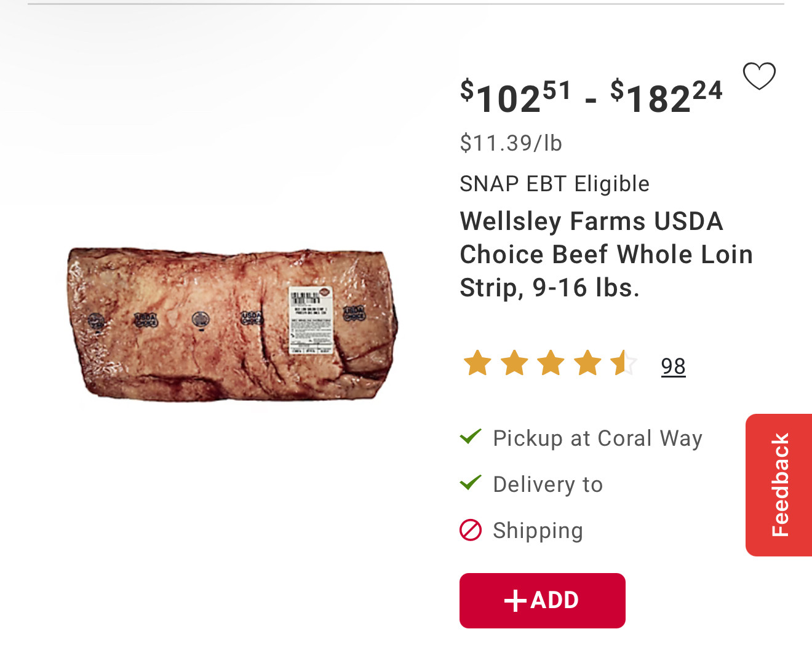
Task: Open the red Feedback tab
Action: pyautogui.click(x=779, y=485)
